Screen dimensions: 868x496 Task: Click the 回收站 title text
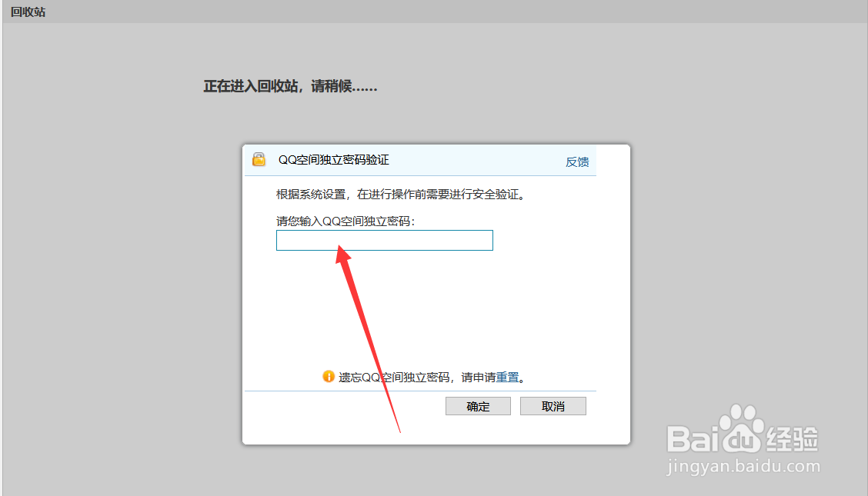pos(28,12)
